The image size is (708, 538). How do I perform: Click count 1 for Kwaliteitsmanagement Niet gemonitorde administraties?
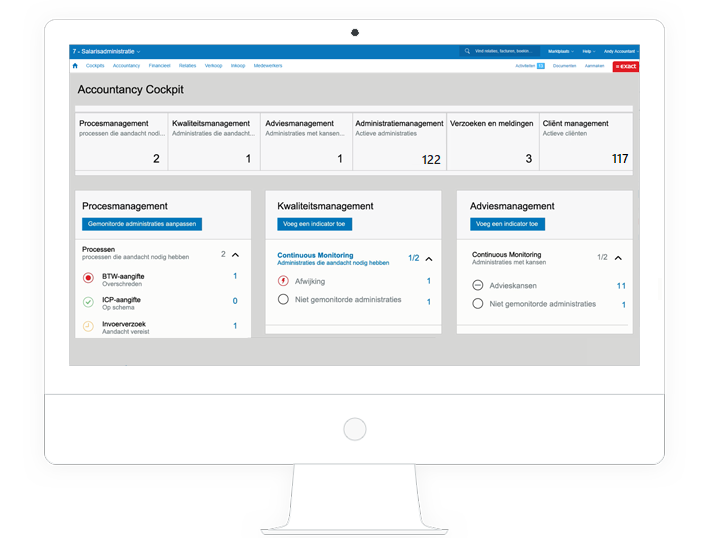pyautogui.click(x=429, y=301)
